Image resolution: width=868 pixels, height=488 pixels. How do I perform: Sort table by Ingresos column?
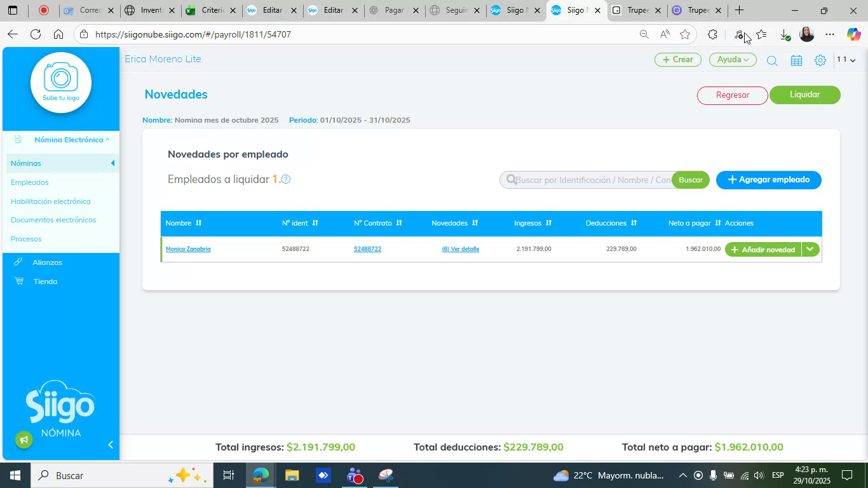click(x=548, y=223)
